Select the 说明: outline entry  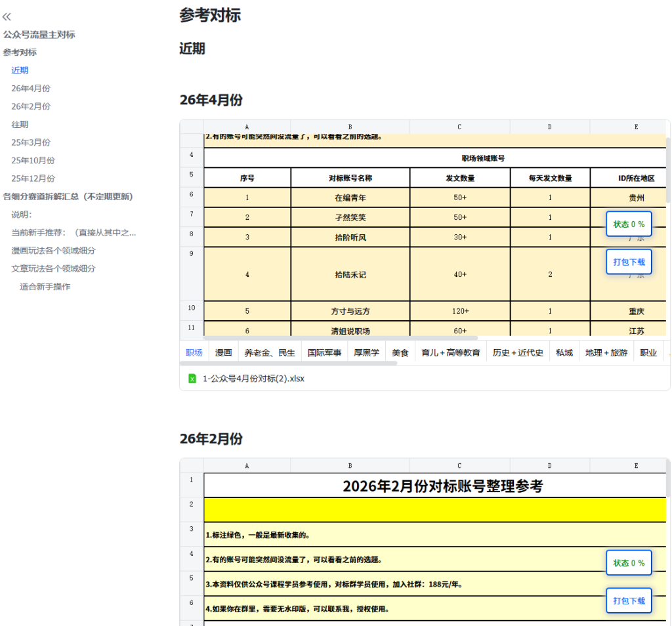[22, 214]
